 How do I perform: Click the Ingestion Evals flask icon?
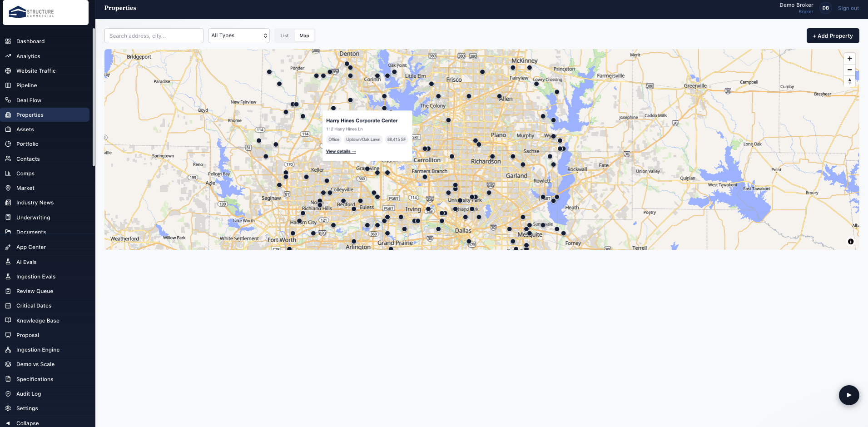point(8,277)
